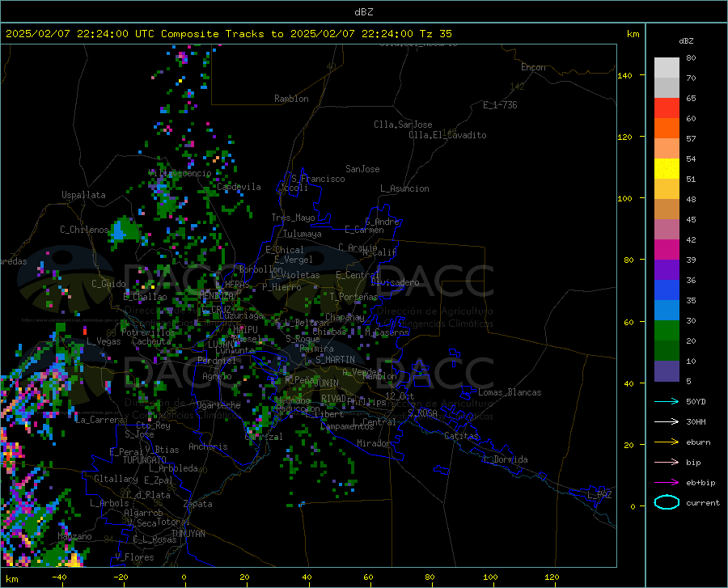Click the dBZ title at top
The width and height of the screenshot is (728, 588).
click(363, 12)
